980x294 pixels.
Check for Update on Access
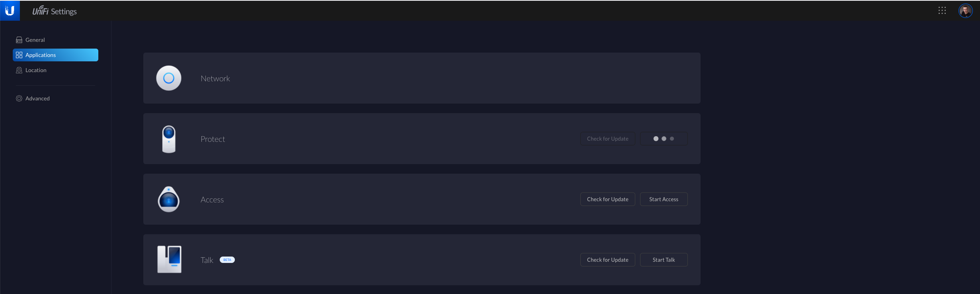pyautogui.click(x=607, y=199)
